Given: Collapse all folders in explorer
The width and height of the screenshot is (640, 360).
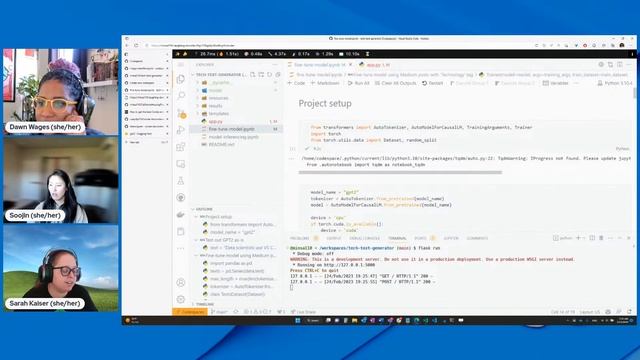Looking at the screenshot, I should click(278, 75).
